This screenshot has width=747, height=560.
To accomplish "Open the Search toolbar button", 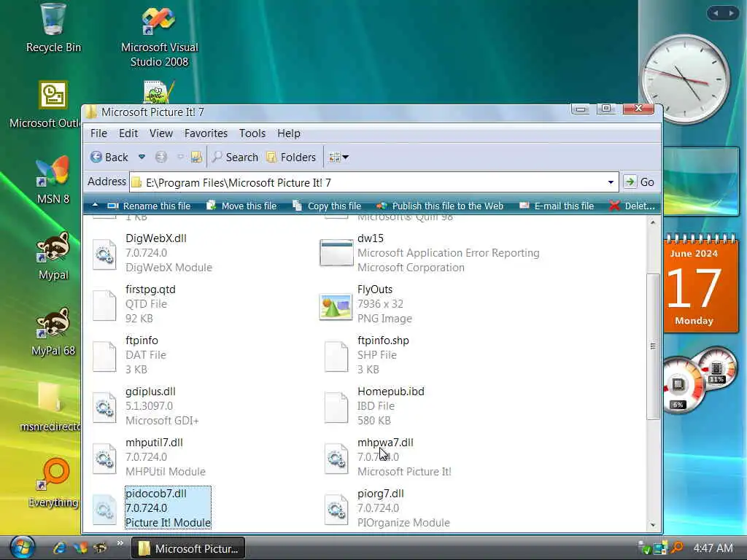I will pyautogui.click(x=236, y=157).
